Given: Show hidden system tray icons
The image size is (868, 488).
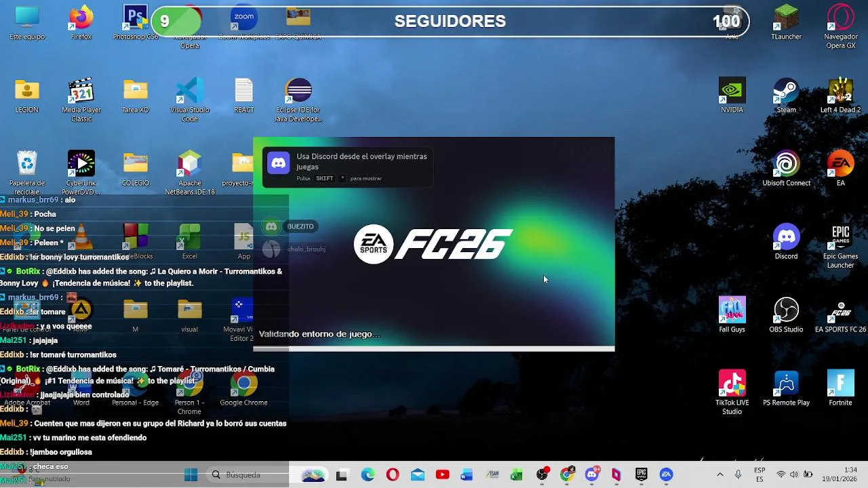Looking at the screenshot, I should tap(719, 475).
